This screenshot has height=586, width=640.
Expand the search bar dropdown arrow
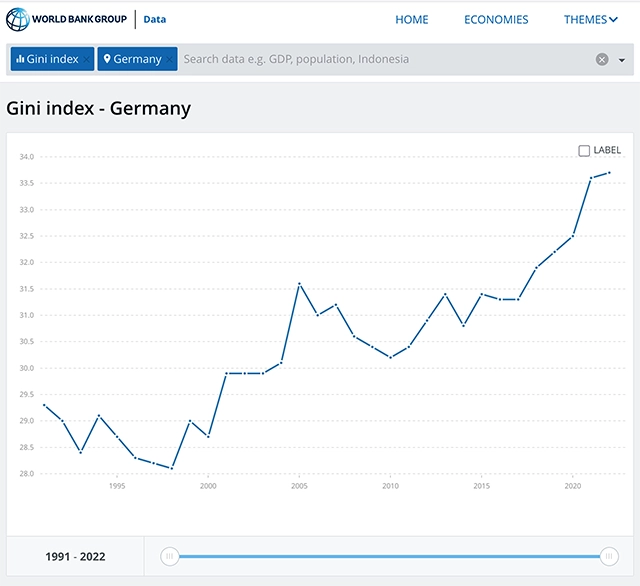click(x=622, y=60)
